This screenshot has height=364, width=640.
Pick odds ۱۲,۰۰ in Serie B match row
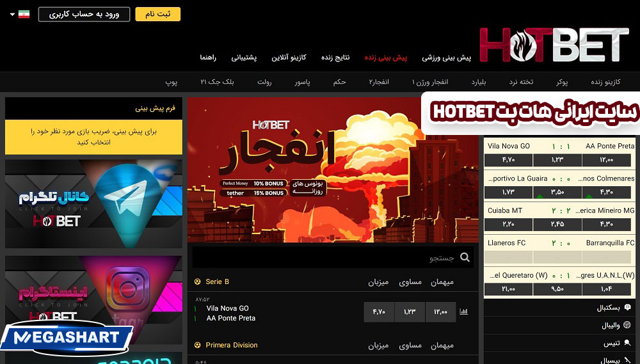click(x=440, y=312)
